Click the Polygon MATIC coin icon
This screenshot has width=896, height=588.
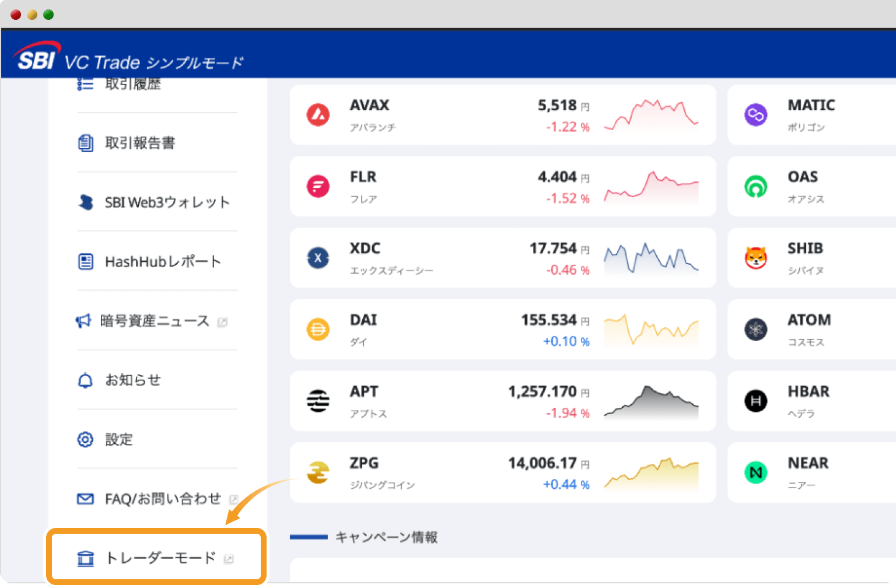(x=756, y=115)
